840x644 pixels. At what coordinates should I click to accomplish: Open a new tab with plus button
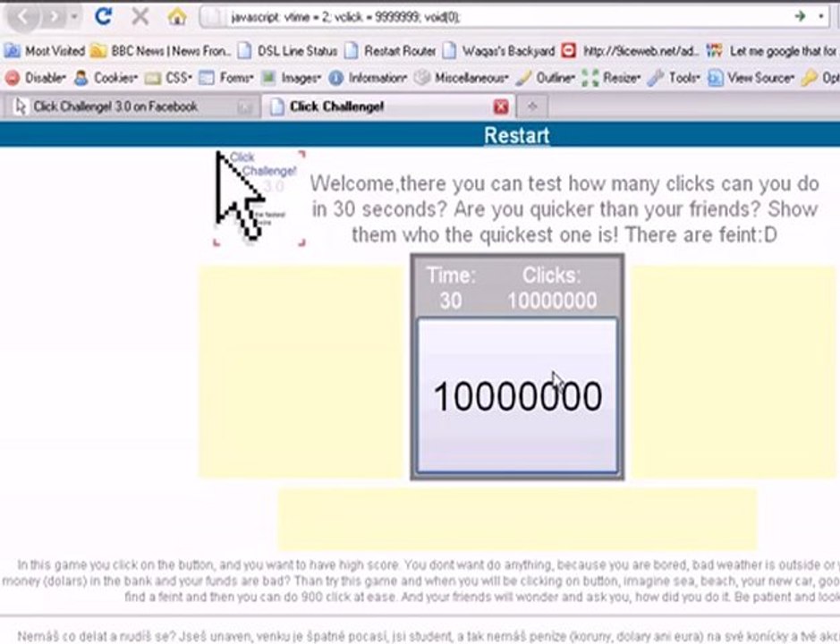point(532,106)
